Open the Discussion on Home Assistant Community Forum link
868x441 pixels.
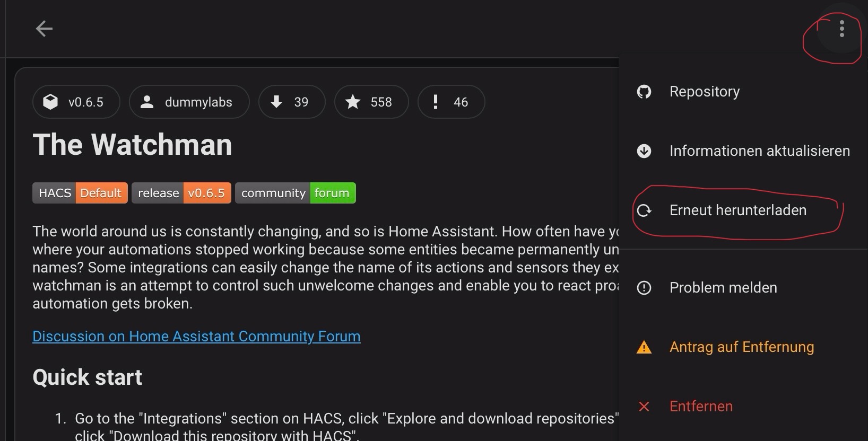(196, 337)
